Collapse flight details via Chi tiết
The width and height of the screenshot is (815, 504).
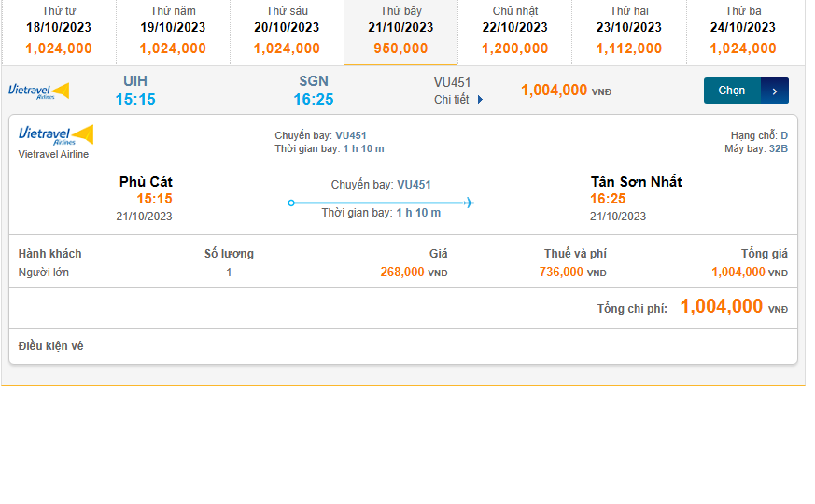(x=453, y=100)
